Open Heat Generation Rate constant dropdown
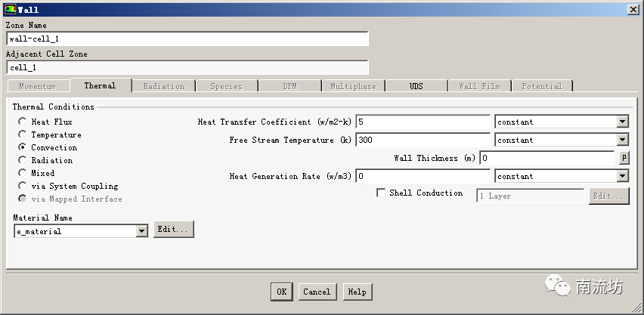Viewport: 644px width, 315px height. tap(622, 176)
